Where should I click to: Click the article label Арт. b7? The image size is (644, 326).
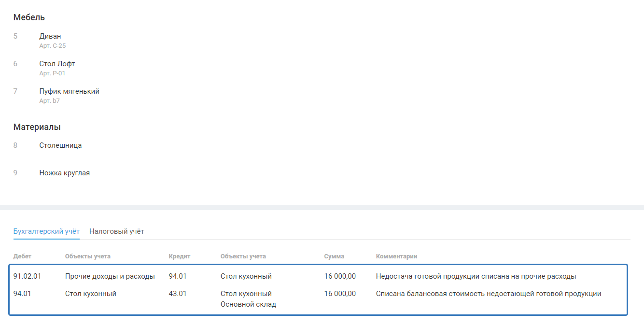[50, 101]
